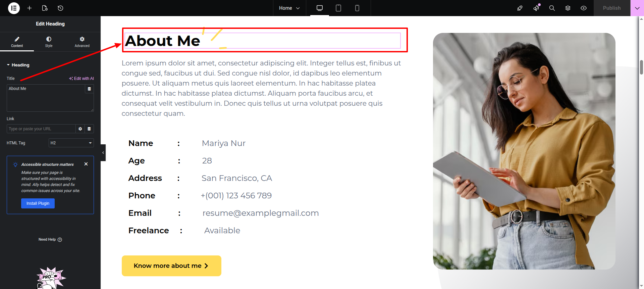Open the Add Element plus icon

point(30,8)
